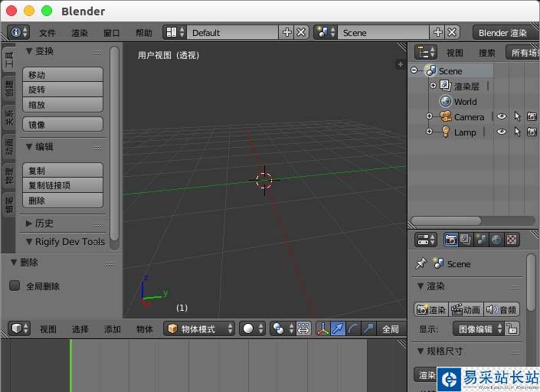
Task: Switch to World properties tab
Action: pos(496,240)
